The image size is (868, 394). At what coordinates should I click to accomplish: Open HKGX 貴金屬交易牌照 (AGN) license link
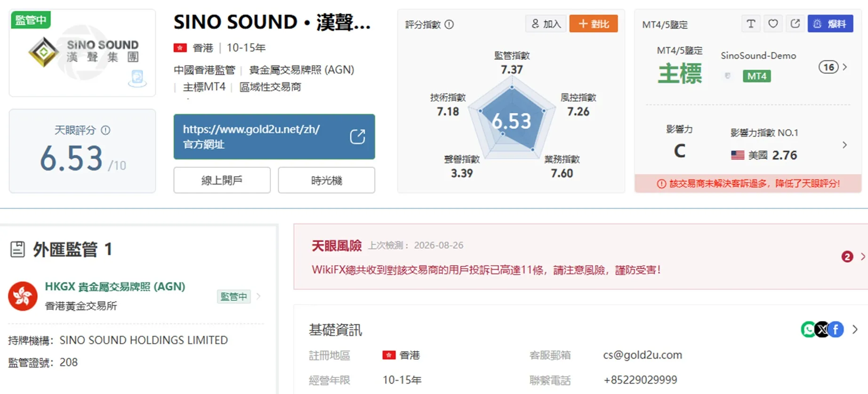click(x=115, y=287)
